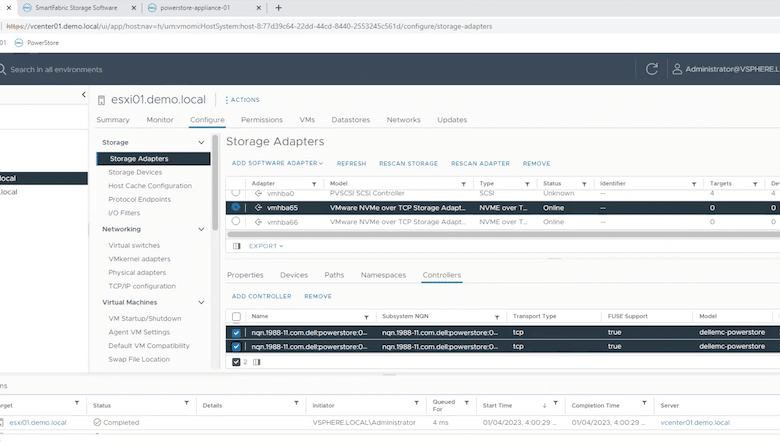The width and height of the screenshot is (780, 444).
Task: Click Refresh in the adapters toolbar
Action: click(x=351, y=164)
